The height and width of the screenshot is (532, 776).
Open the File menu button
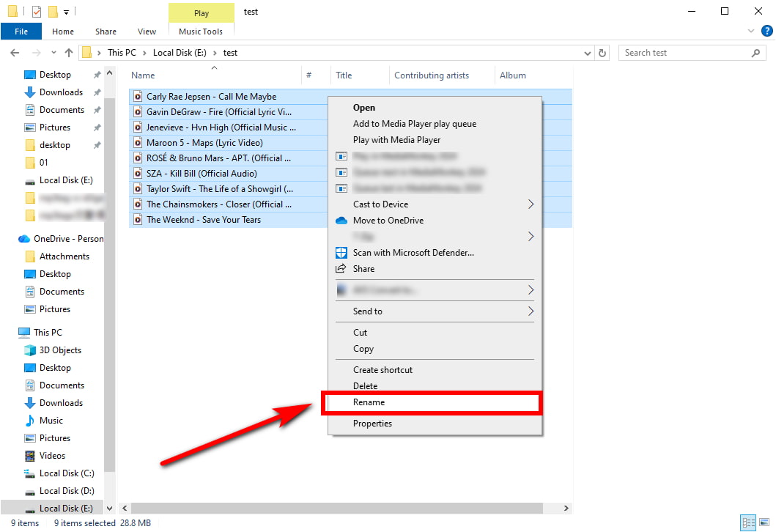pos(21,32)
